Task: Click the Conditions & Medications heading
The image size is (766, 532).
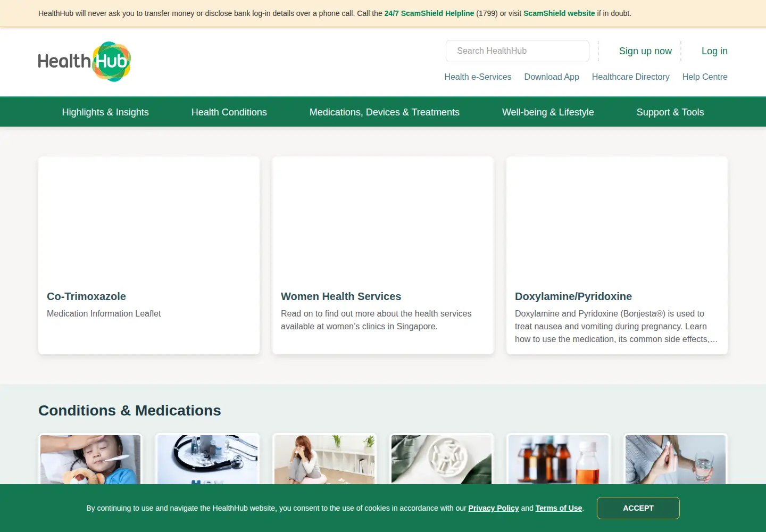Action: 130,411
